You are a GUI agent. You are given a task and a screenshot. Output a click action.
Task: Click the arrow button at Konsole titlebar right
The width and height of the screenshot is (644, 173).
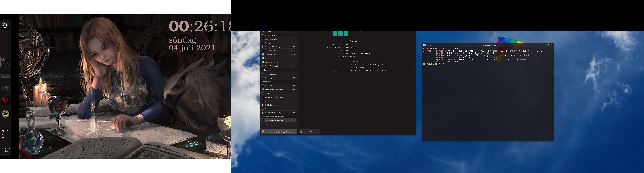click(552, 45)
